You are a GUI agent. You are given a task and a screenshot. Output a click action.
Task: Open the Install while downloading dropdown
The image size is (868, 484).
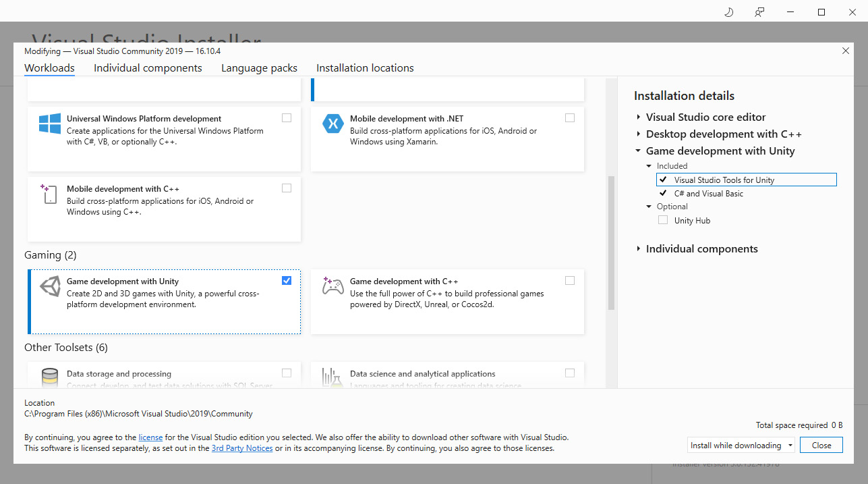pos(741,446)
